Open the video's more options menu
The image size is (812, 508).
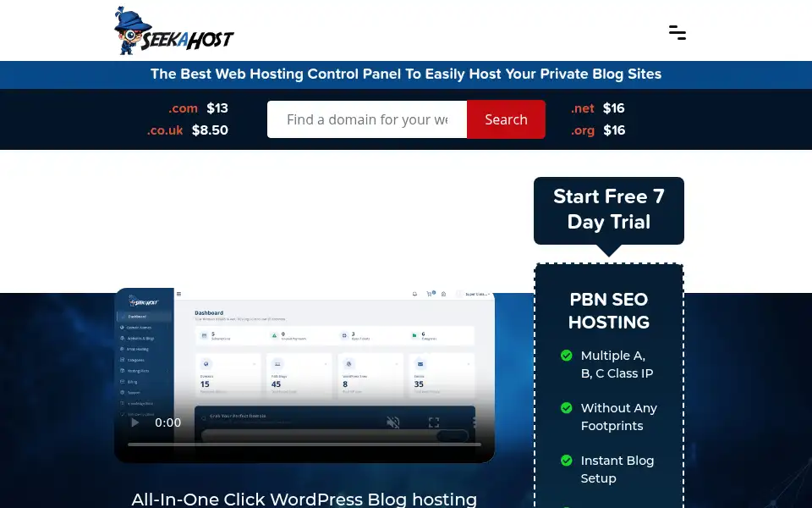[x=474, y=422]
